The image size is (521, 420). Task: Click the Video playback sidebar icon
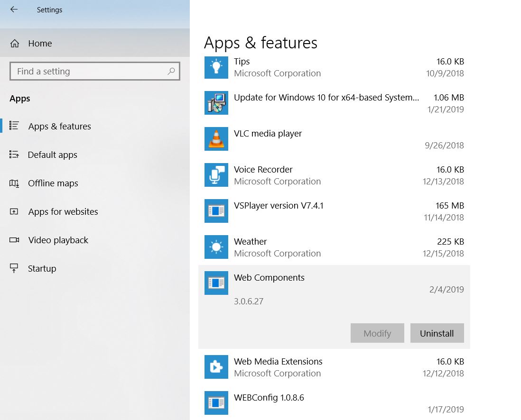(x=14, y=240)
